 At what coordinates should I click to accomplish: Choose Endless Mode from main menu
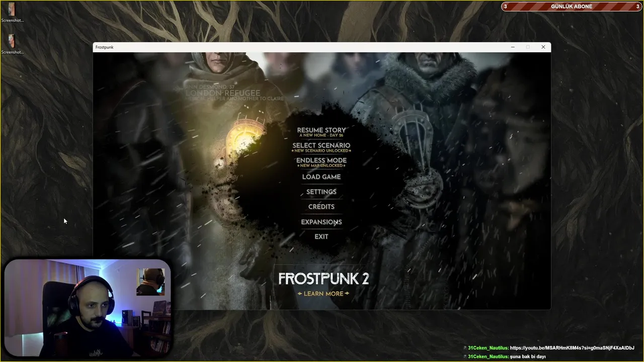[x=321, y=162]
